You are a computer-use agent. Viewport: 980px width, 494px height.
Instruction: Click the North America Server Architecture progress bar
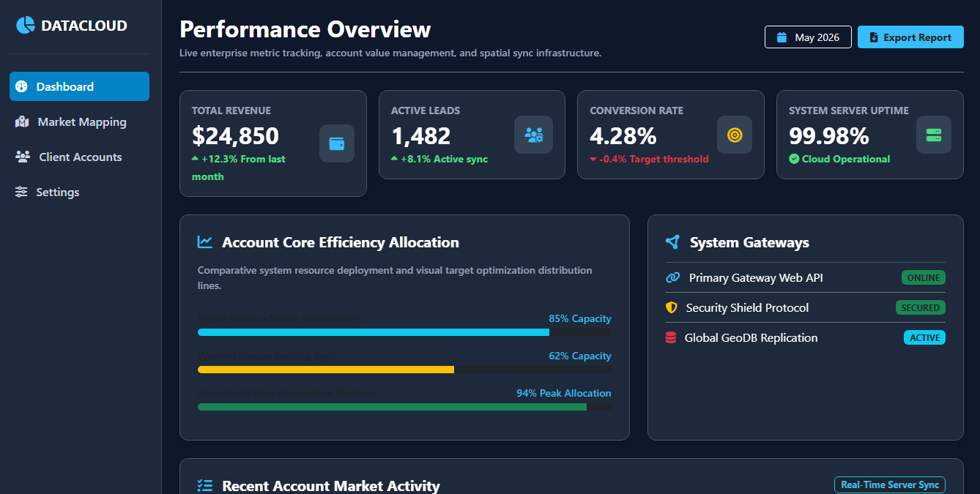point(404,332)
